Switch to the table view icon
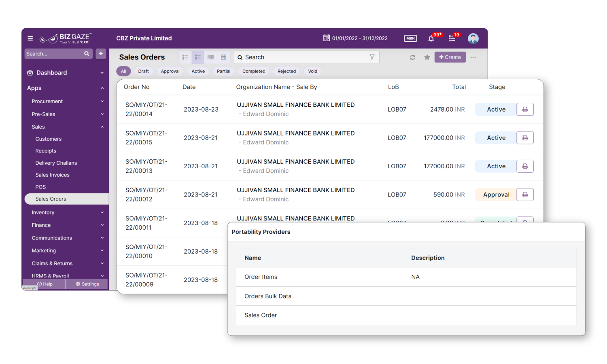 [223, 57]
